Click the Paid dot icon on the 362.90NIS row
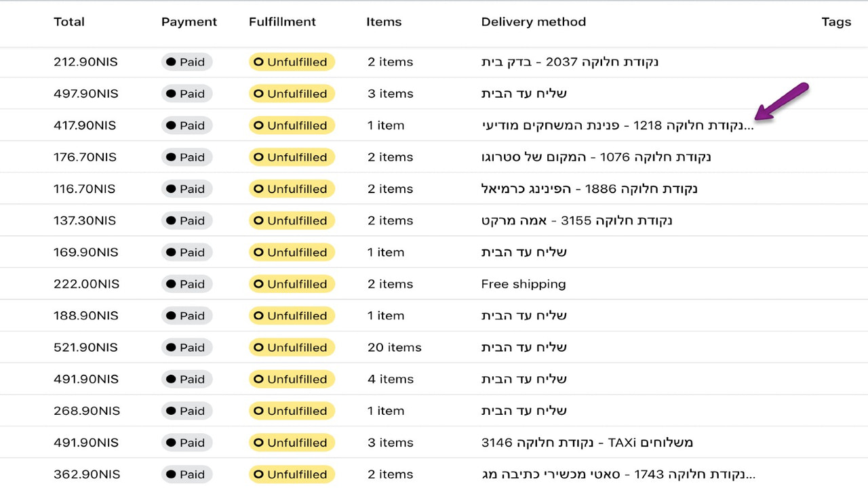The image size is (868, 488). [x=171, y=474]
